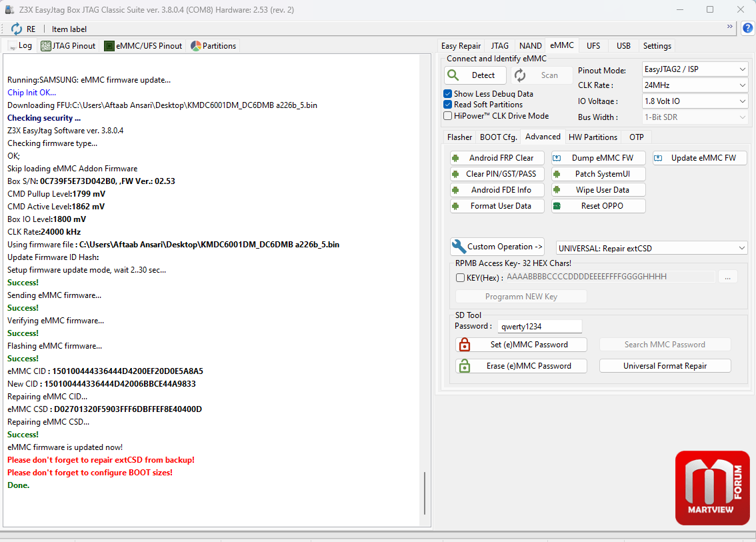Enable the RPMB KEY(Hex) checkbox
Image resolution: width=756 pixels, height=542 pixels.
pyautogui.click(x=460, y=278)
